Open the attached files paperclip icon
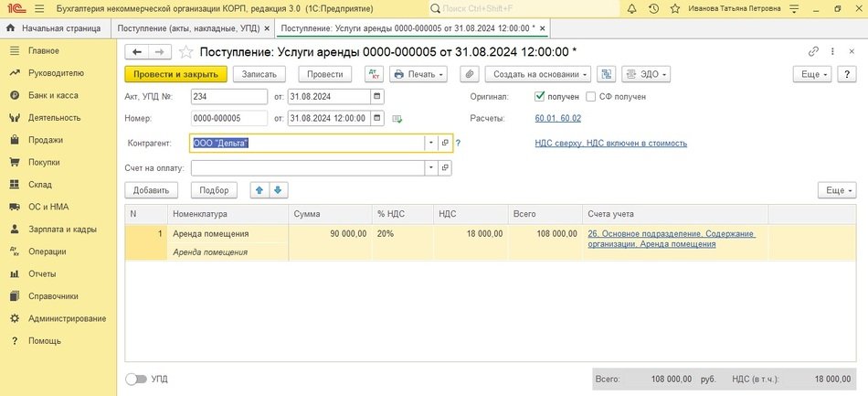This screenshot has height=396, width=868. (x=470, y=74)
